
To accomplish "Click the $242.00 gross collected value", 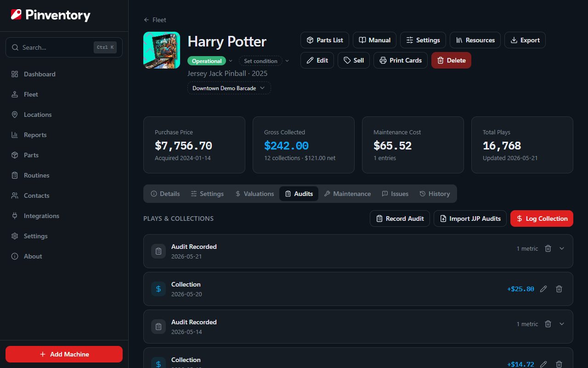I will click(x=286, y=146).
